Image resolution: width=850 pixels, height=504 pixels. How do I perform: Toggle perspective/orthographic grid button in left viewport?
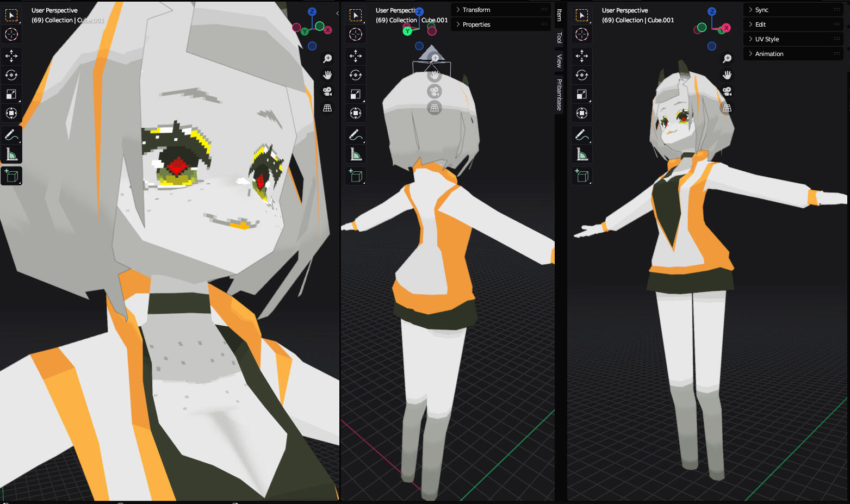pos(327,108)
